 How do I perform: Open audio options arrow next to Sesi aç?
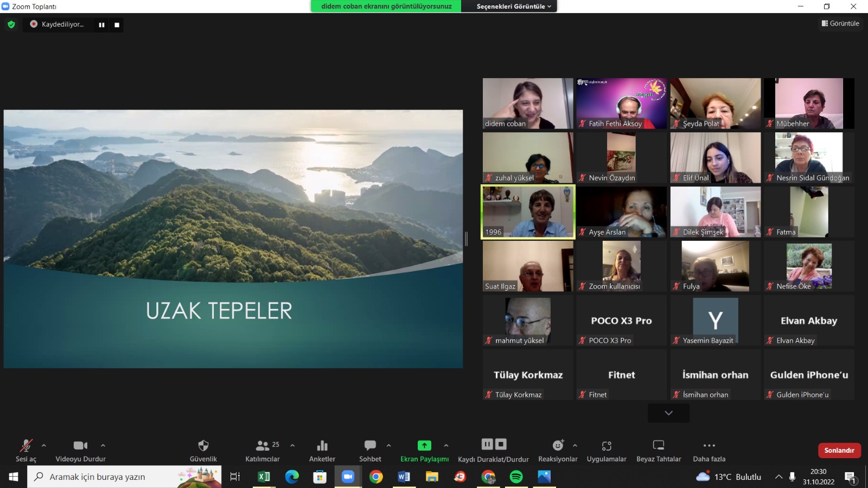44,446
